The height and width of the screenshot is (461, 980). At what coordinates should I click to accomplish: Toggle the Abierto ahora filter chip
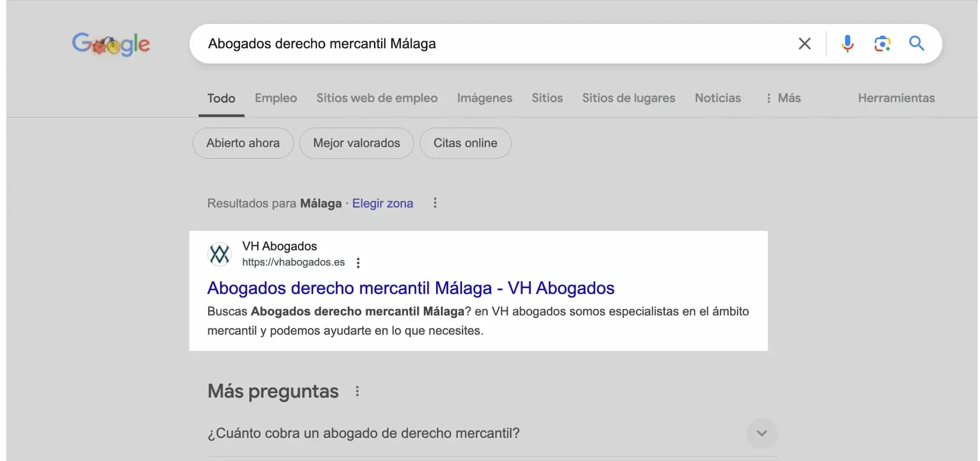click(x=243, y=143)
